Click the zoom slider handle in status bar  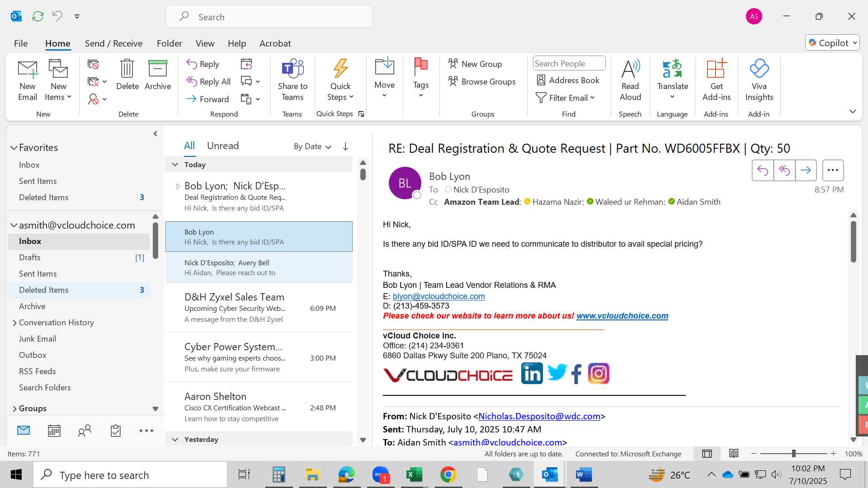(793, 454)
